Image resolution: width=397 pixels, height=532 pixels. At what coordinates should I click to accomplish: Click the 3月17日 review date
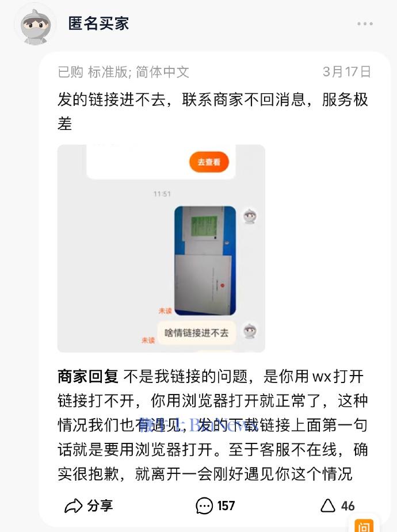tap(347, 72)
